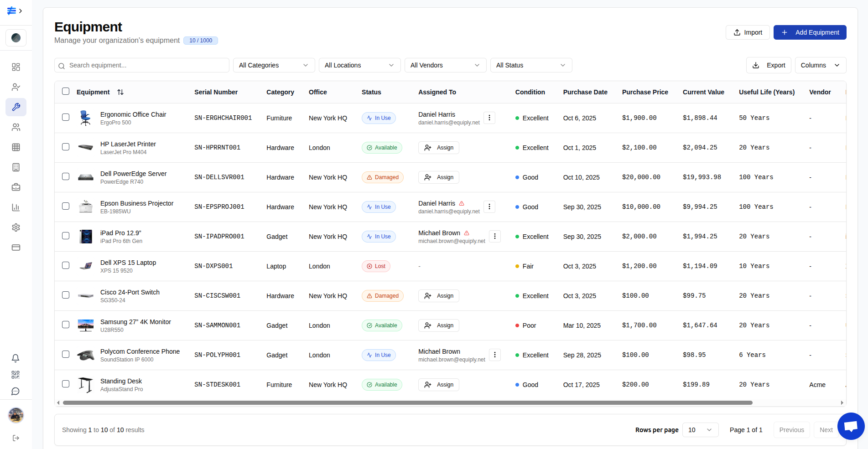The height and width of the screenshot is (449, 868).
Task: Select the wrench Equipment icon in sidebar
Action: (16, 107)
